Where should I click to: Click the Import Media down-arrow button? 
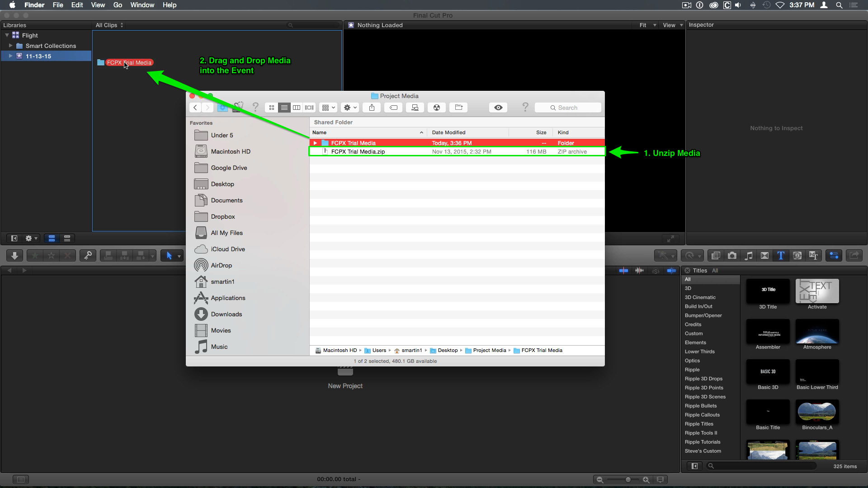pos(14,256)
